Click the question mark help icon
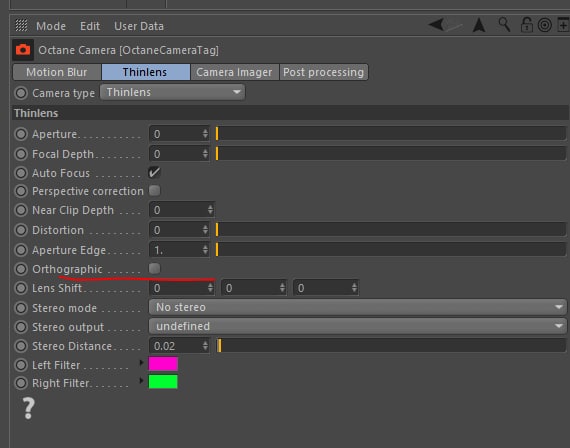570x448 pixels. click(x=28, y=408)
